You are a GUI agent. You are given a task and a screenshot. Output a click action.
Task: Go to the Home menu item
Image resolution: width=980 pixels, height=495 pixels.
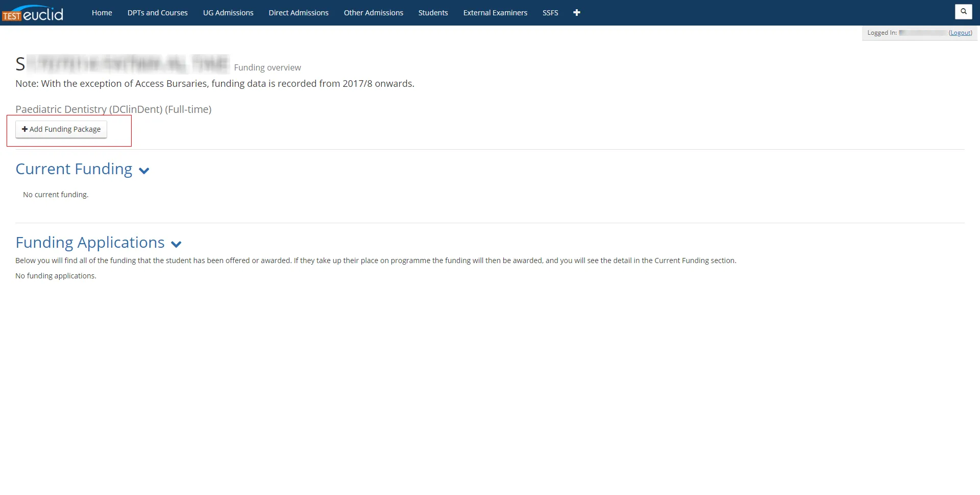pos(102,13)
